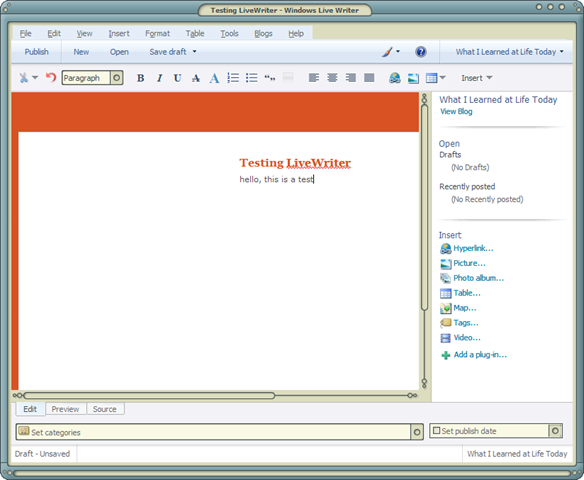The image size is (584, 480).
Task: Apply bulleted list formatting
Action: [252, 78]
